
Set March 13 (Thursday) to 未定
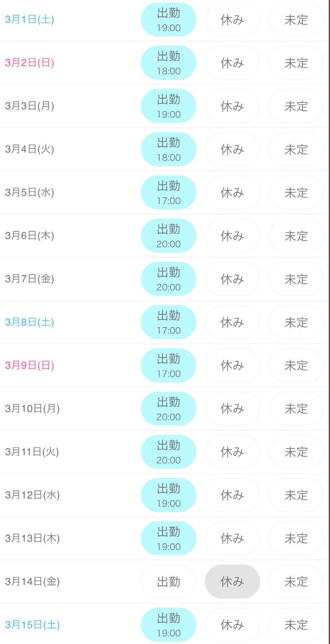(296, 538)
